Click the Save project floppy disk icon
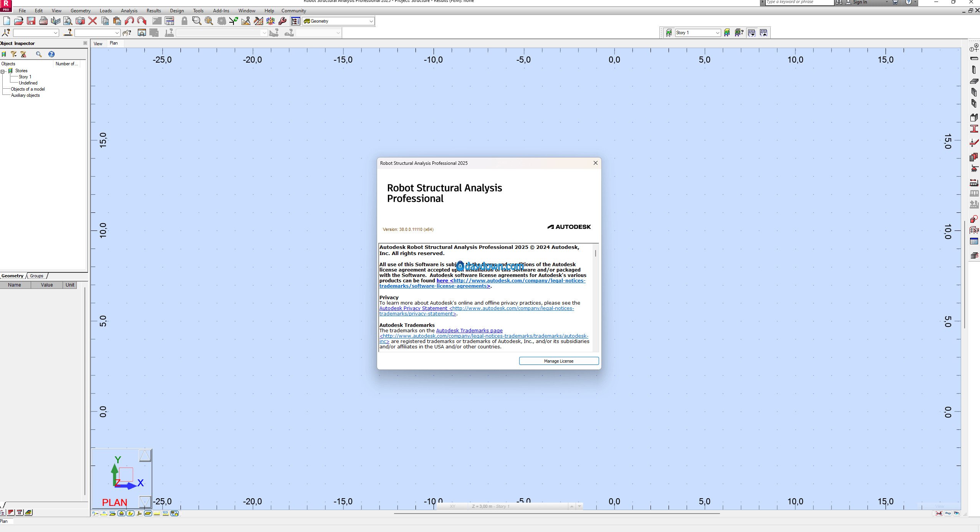980x532 pixels. coord(31,21)
